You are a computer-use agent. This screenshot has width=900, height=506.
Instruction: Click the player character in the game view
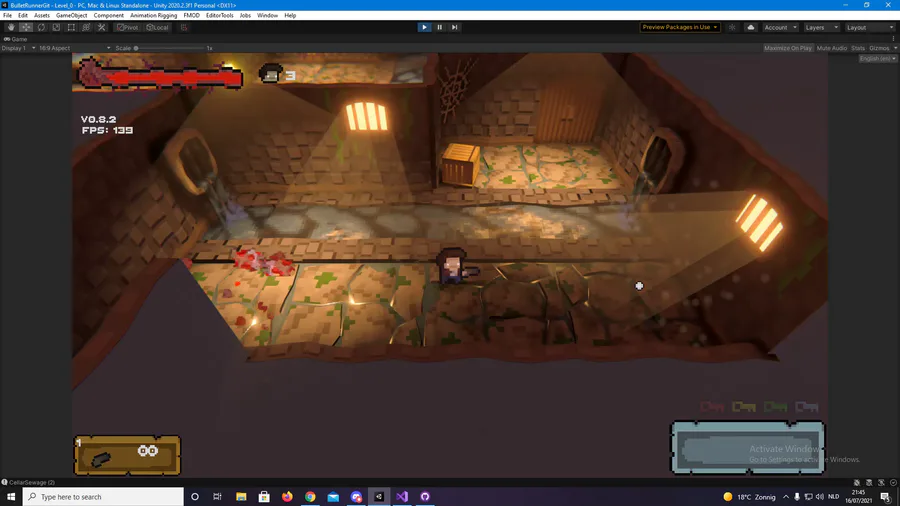[455, 266]
